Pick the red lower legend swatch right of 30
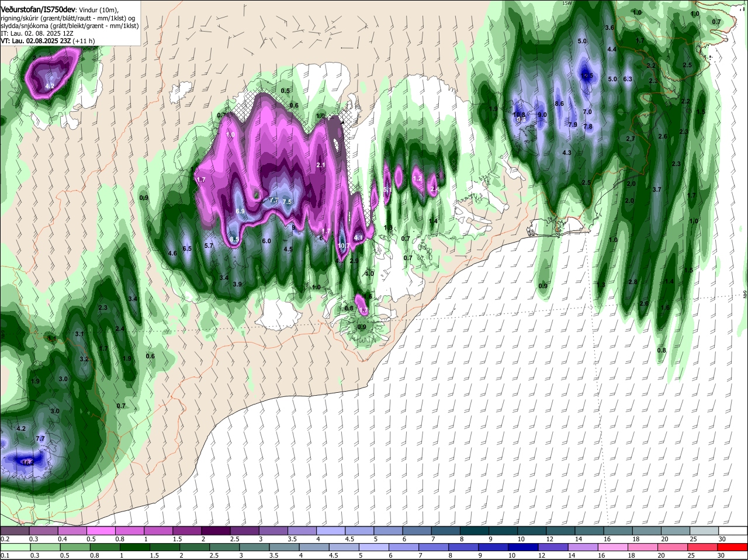Viewport: 748px width, 560px height. point(733,547)
